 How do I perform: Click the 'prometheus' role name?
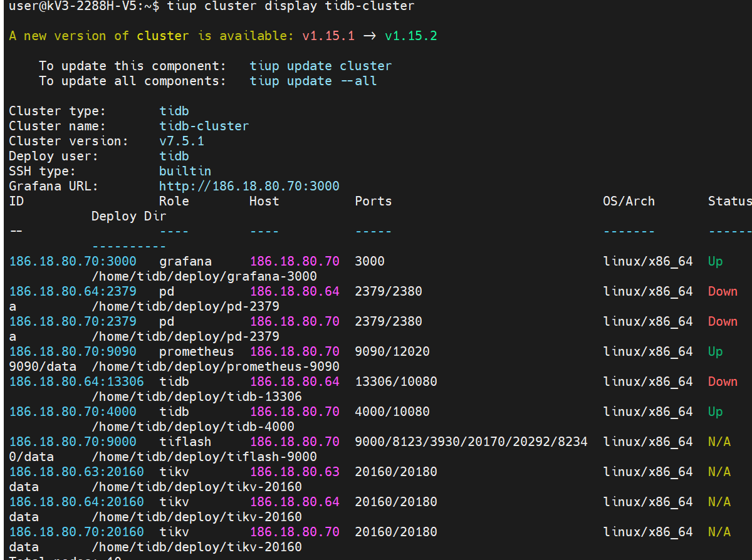[197, 351]
